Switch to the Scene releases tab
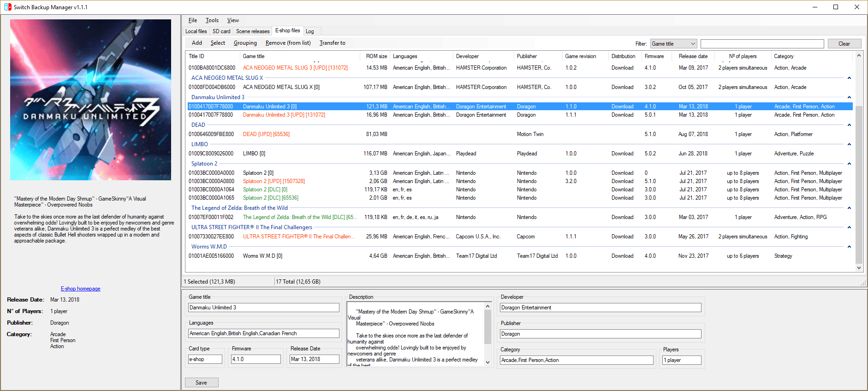The height and width of the screenshot is (391, 868). click(252, 31)
